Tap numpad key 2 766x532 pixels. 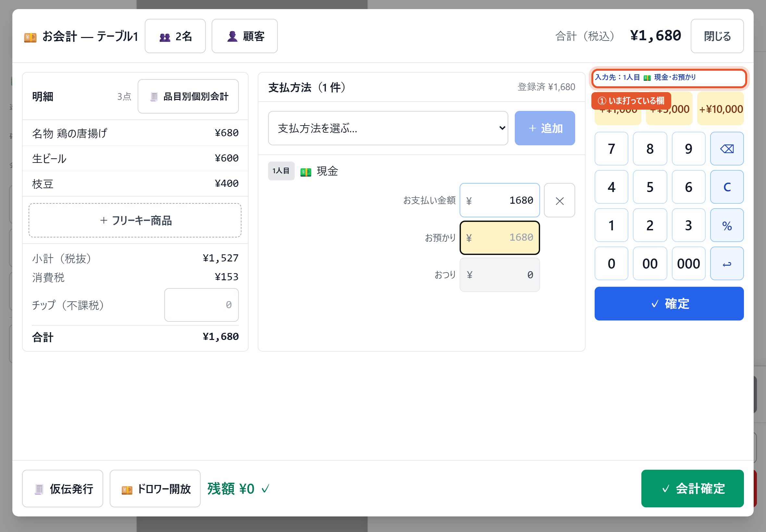[x=650, y=225]
